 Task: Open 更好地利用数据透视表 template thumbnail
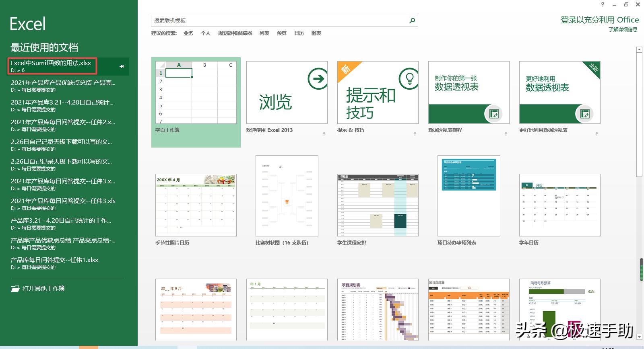pos(560,92)
